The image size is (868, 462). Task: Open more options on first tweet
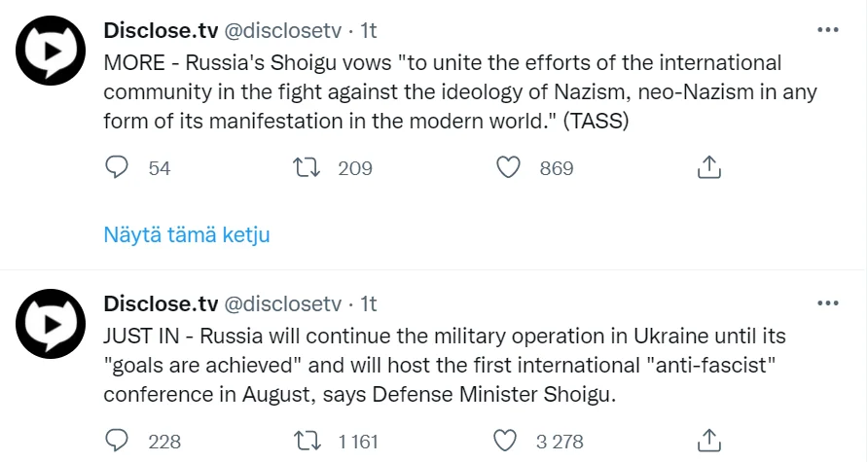coord(827,30)
